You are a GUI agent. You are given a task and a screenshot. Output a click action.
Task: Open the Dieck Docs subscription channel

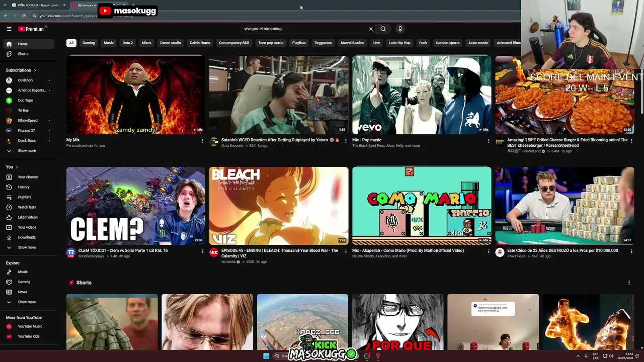[28, 141]
